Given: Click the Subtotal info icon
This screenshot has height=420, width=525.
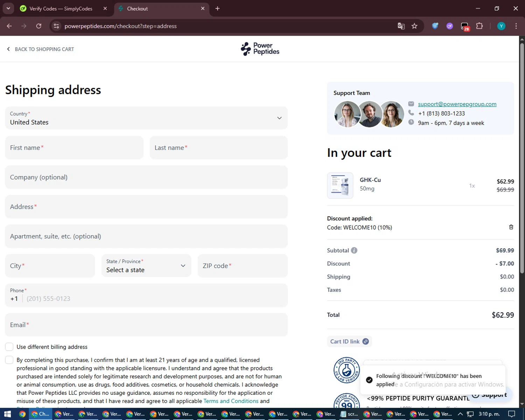Looking at the screenshot, I should pyautogui.click(x=354, y=250).
